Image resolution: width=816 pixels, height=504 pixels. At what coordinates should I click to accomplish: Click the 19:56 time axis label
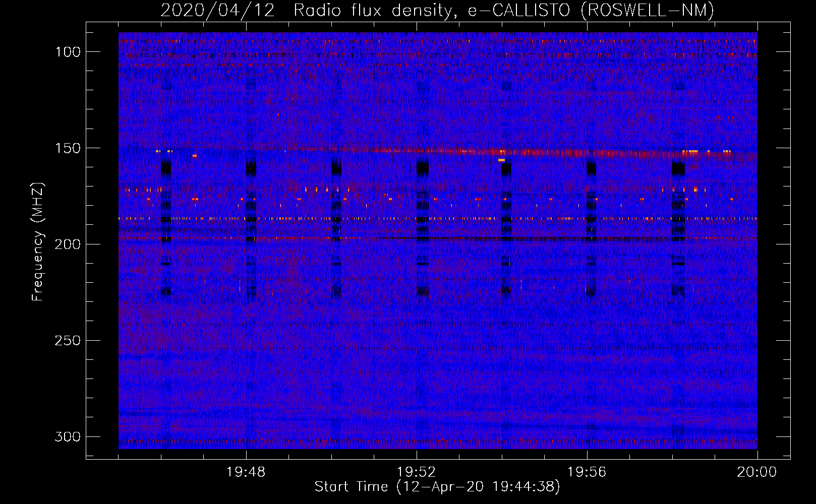587,472
